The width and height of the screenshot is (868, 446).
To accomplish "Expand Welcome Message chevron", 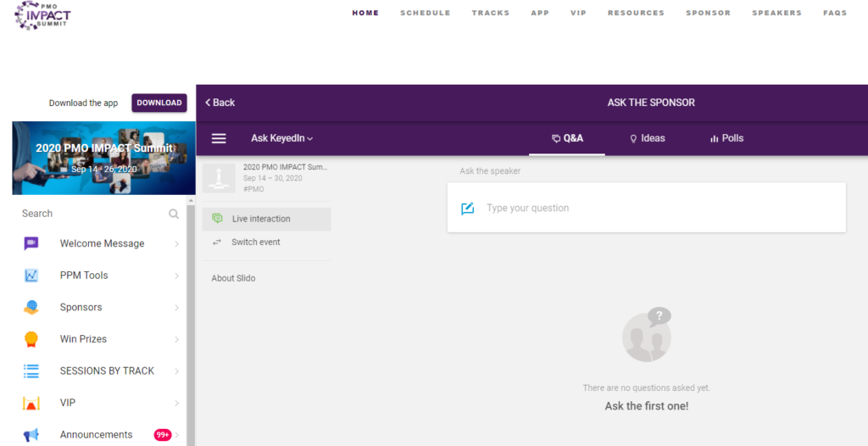I will 176,244.
